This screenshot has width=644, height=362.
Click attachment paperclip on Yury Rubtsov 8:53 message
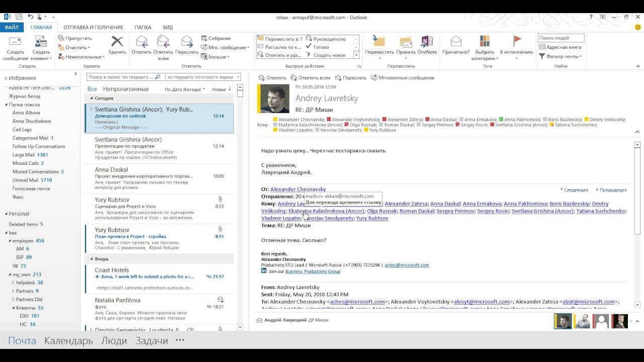pyautogui.click(x=220, y=200)
